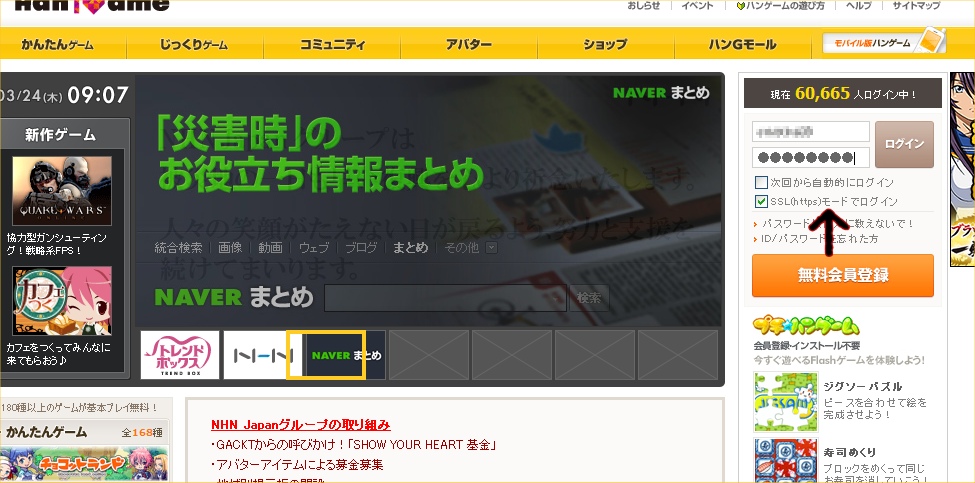Select 動画 search category

270,247
